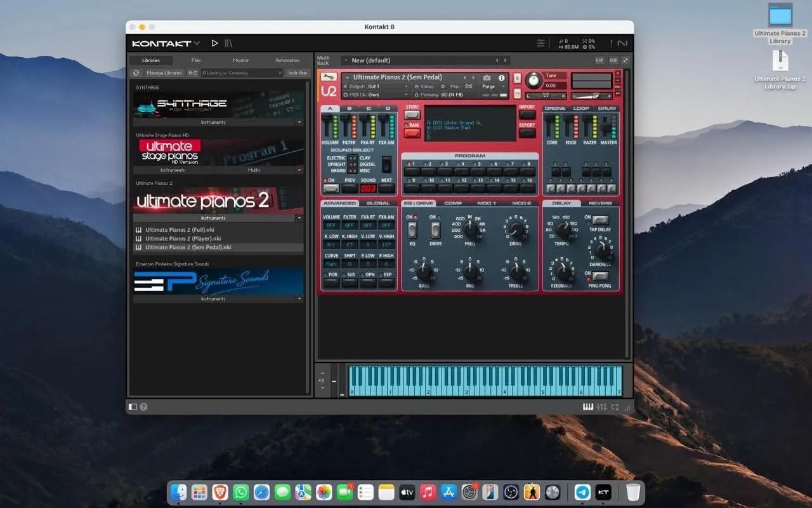Open the Purge dropdown
The width and height of the screenshot is (812, 508).
click(x=494, y=86)
